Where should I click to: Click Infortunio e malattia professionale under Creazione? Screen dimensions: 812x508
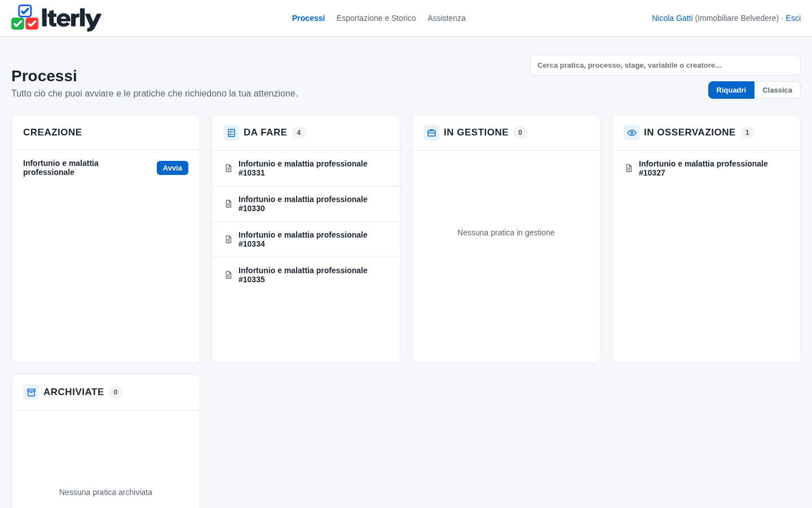(61, 168)
